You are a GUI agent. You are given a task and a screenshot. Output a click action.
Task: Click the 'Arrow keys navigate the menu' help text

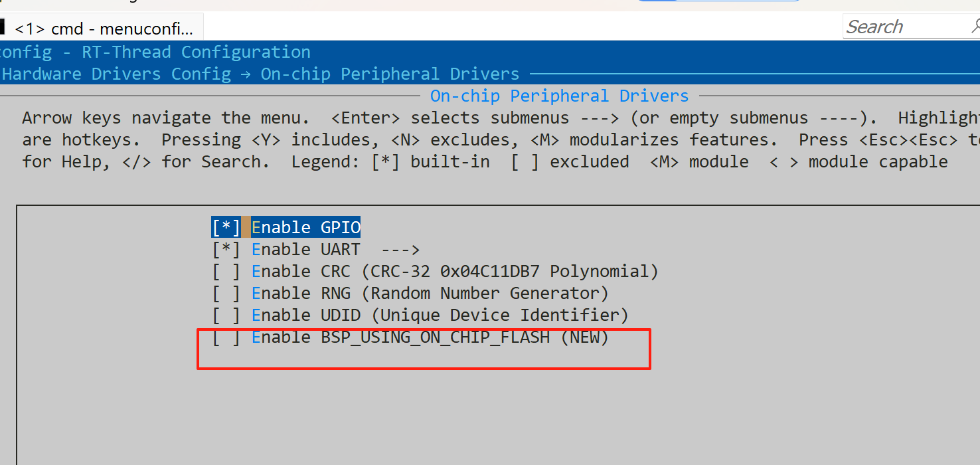(165, 118)
